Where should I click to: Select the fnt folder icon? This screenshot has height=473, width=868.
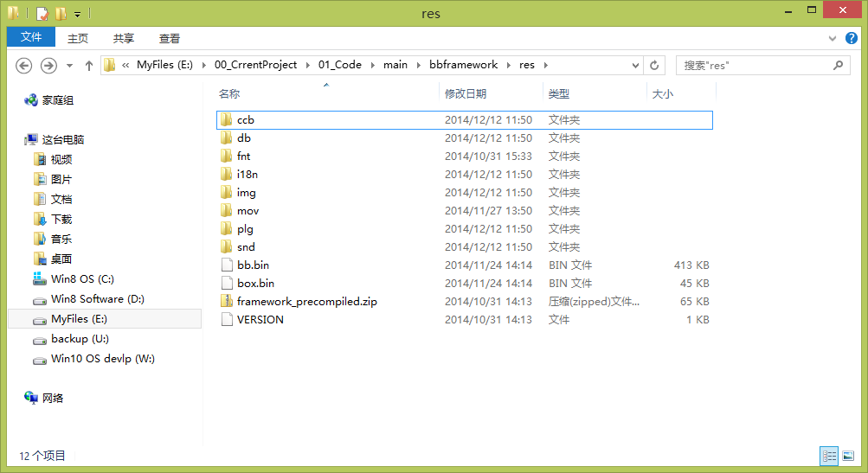point(226,156)
